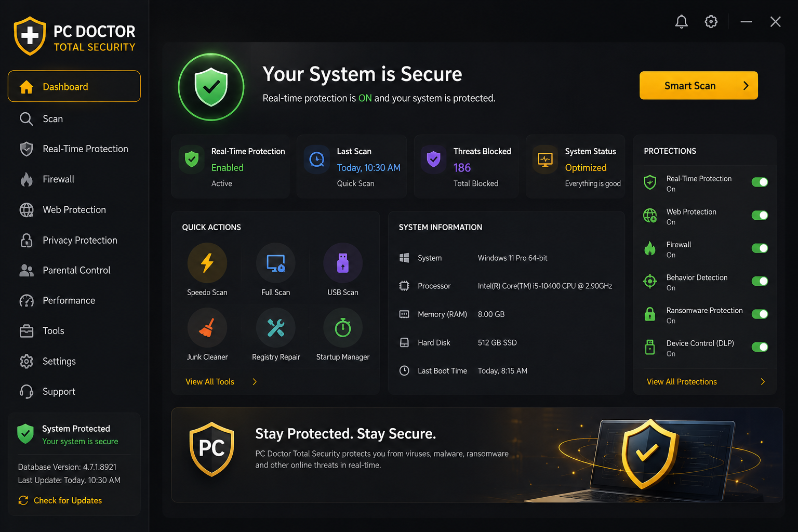Toggle Real-Time Protection switch off

[760, 182]
